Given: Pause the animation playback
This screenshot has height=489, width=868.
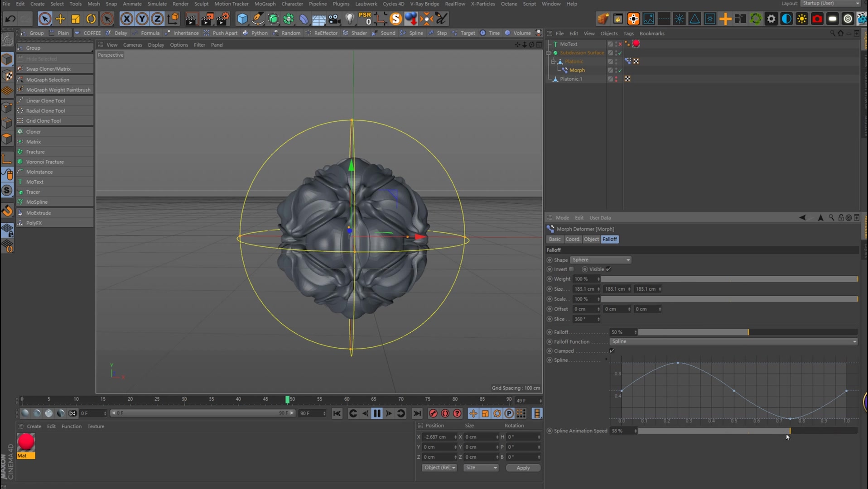Looking at the screenshot, I should [376, 413].
